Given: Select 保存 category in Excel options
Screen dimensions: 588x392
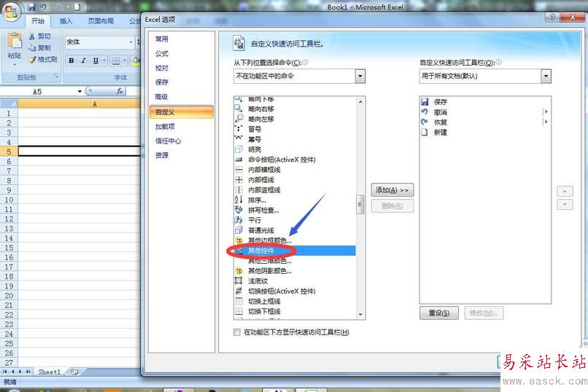Looking at the screenshot, I should click(182, 82).
